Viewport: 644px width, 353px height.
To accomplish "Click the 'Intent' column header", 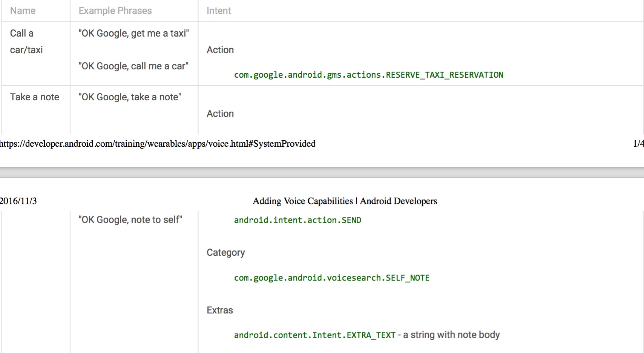I will [219, 11].
